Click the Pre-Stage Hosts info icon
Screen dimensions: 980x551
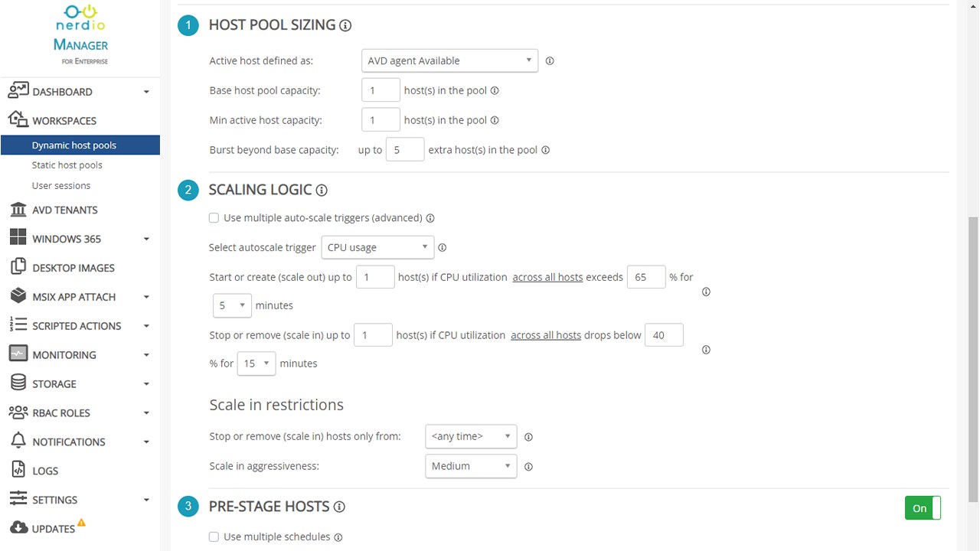[339, 507]
